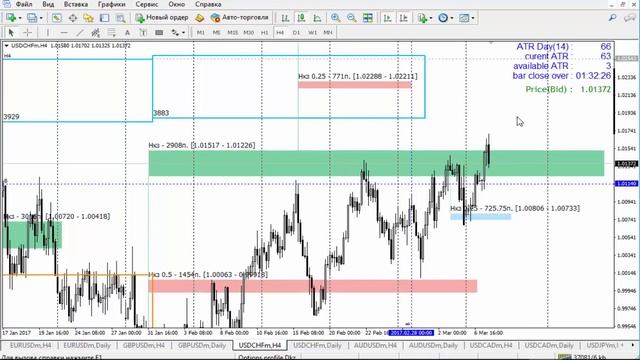Open the chat bubble icon
640x360 pixels.
(629, 18)
